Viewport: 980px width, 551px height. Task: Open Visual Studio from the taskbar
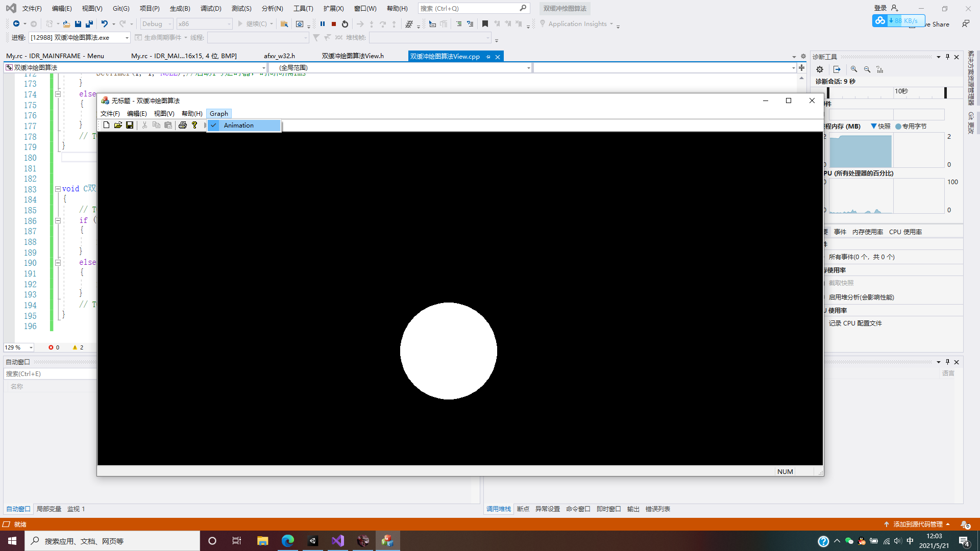[338, 541]
